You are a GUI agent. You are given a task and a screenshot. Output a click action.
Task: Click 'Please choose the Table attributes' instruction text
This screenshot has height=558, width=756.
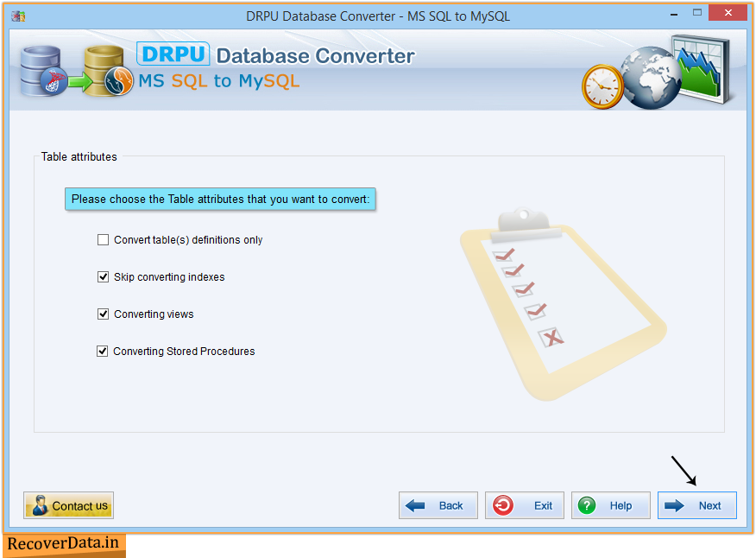pyautogui.click(x=220, y=200)
